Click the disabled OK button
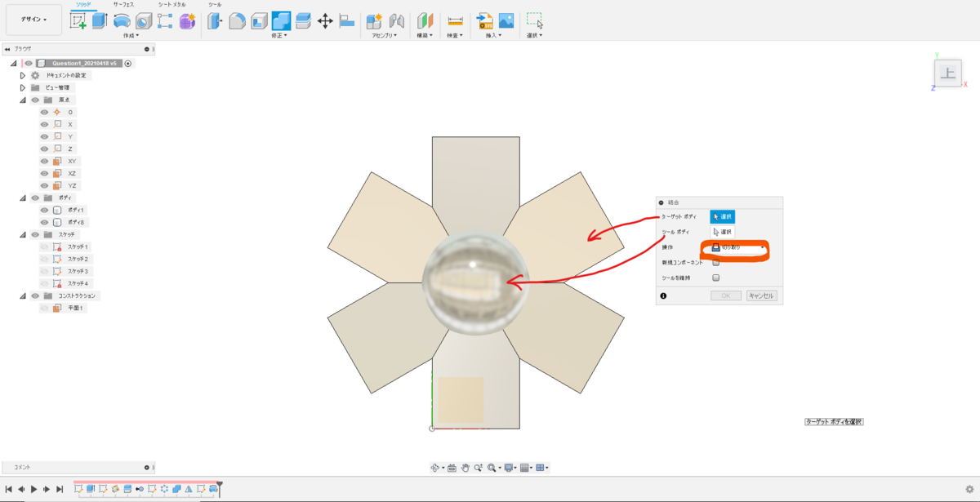Image resolution: width=980 pixels, height=502 pixels. click(x=726, y=295)
